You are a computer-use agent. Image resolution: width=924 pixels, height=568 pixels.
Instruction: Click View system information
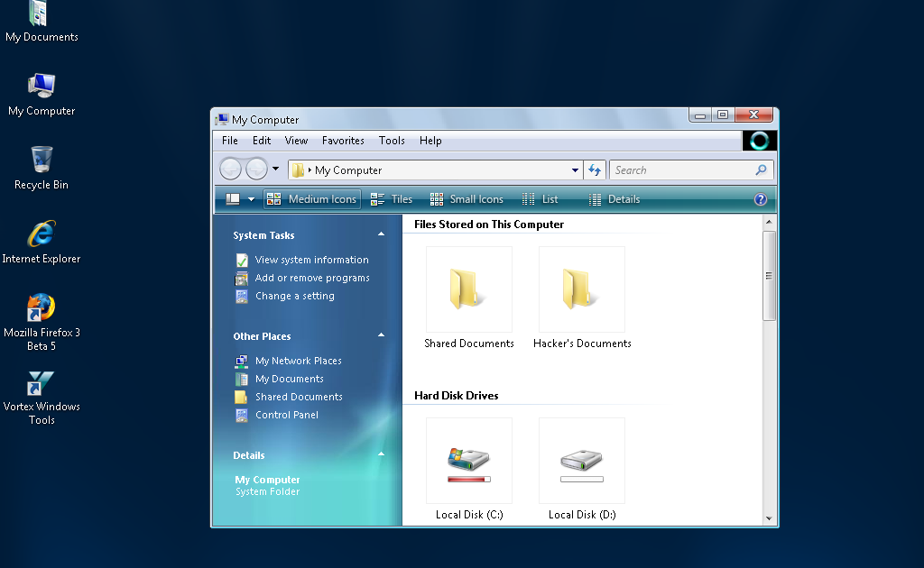[311, 260]
